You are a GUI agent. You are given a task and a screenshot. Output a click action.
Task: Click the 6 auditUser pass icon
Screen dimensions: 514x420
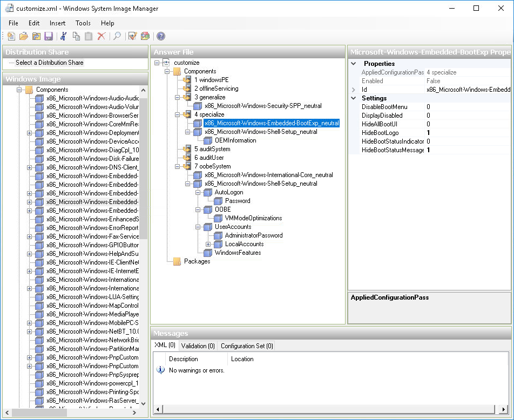click(187, 158)
